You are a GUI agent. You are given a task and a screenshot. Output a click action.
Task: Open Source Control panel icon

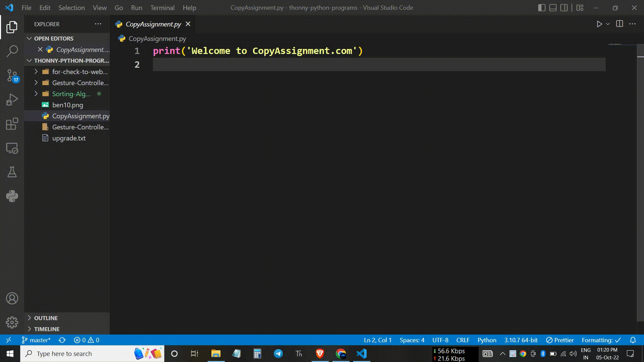pos(12,75)
